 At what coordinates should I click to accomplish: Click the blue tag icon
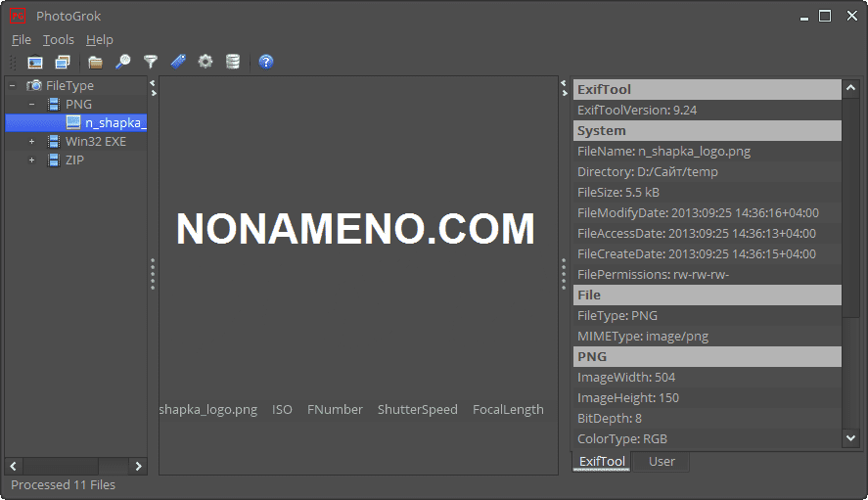[177, 62]
